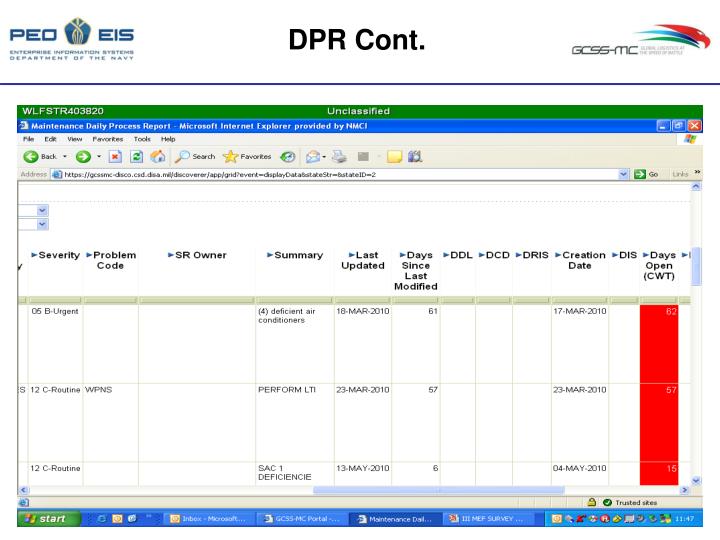Open the Favorites menu in menu bar
Screen dimensions: 720x540
[100, 139]
